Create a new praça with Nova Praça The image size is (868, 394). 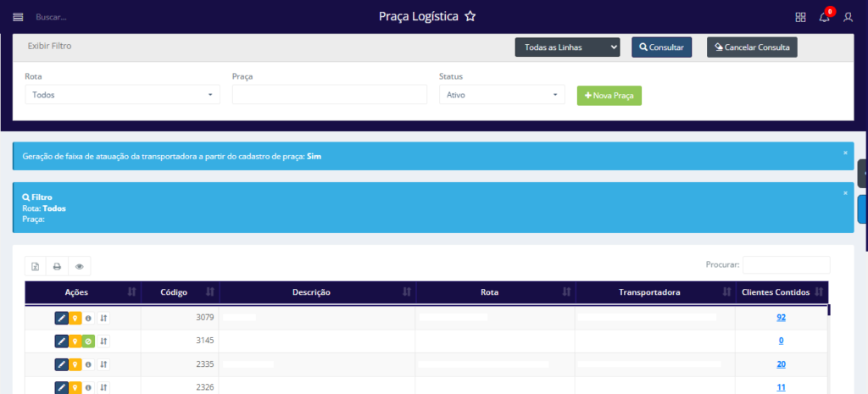[x=609, y=95]
